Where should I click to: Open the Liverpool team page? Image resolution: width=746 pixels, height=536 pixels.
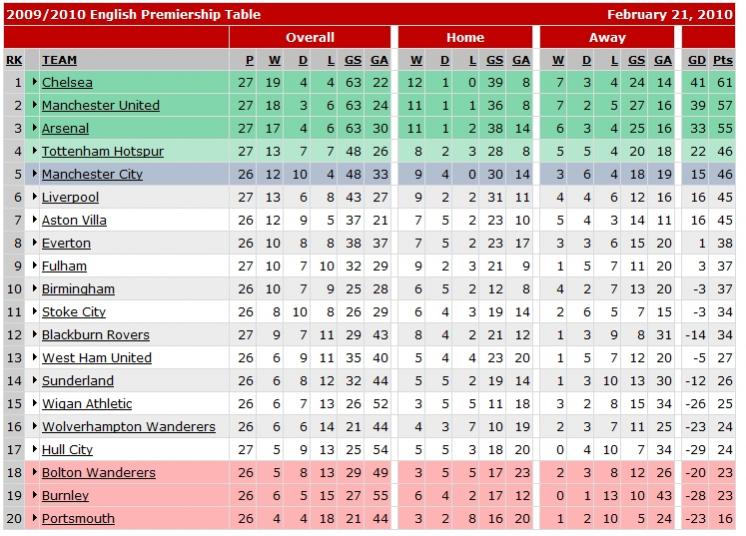[70, 198]
